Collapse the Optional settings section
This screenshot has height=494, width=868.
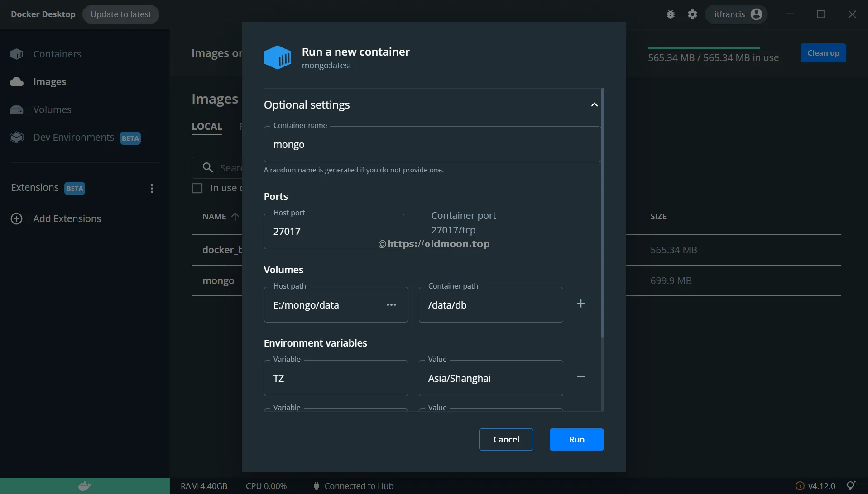click(x=594, y=105)
